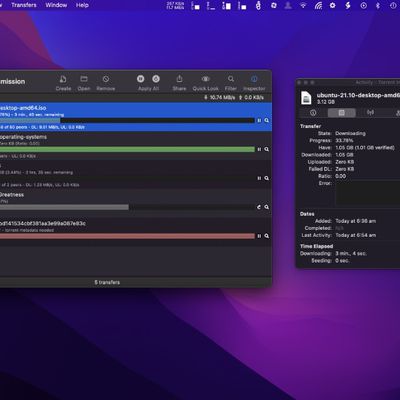Click inside the Error text box in the Inspector

367,193
